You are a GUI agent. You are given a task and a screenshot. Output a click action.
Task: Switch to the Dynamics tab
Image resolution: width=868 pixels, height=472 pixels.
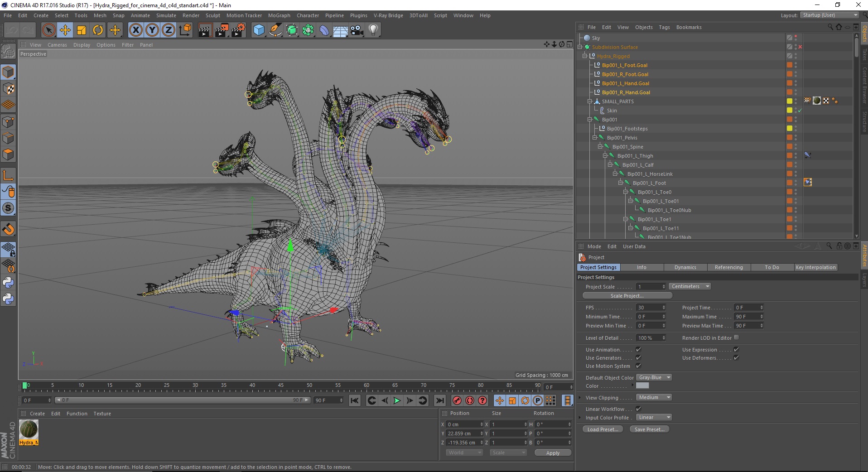(x=685, y=267)
